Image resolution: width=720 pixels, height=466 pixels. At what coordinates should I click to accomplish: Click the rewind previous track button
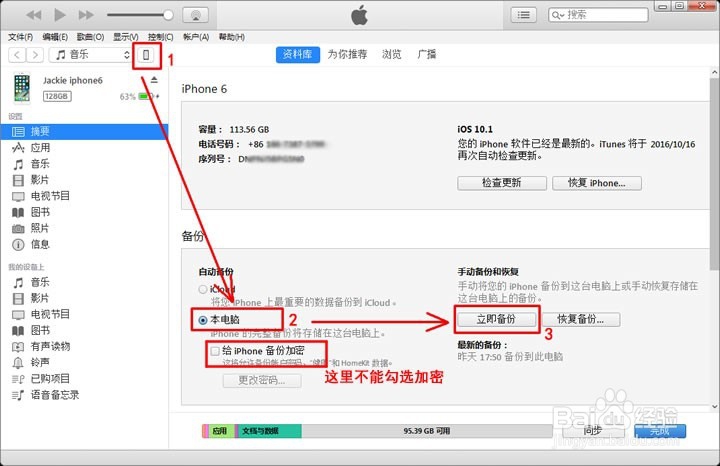point(34,15)
